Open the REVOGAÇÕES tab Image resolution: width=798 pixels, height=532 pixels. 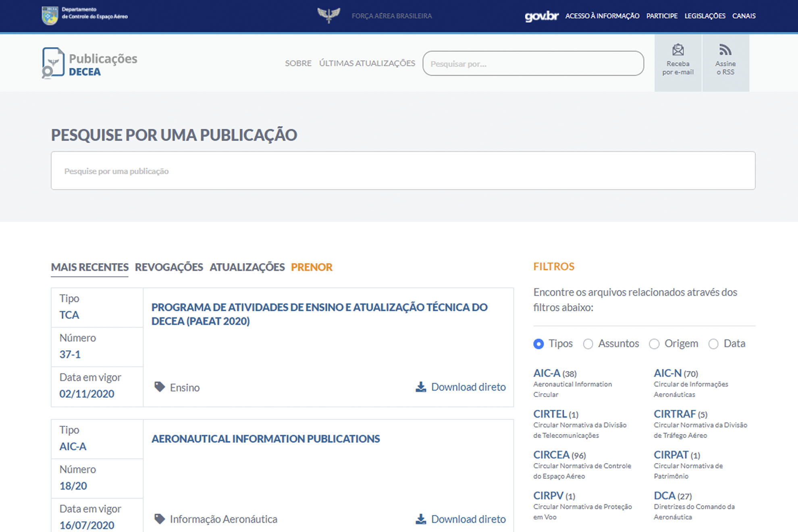pyautogui.click(x=169, y=267)
